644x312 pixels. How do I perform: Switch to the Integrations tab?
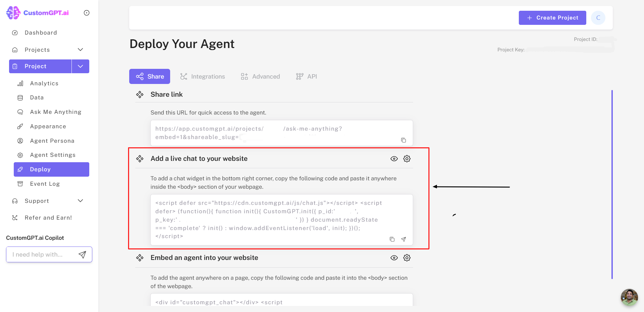tap(203, 77)
